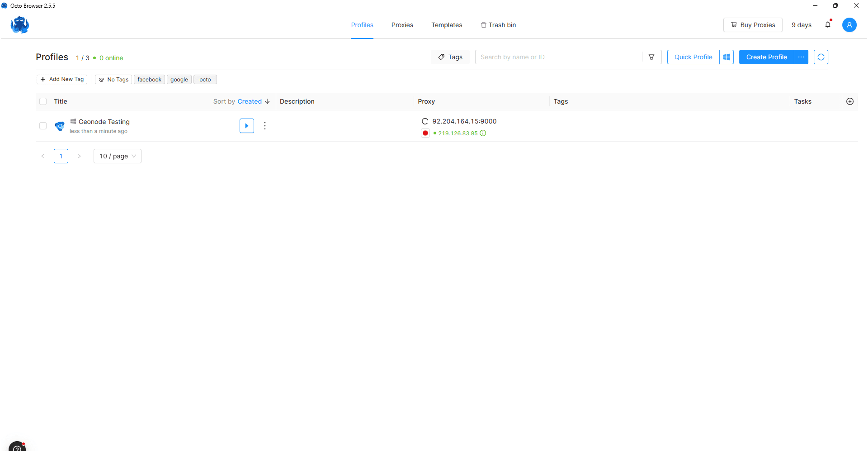Open the user account avatar

(x=849, y=25)
